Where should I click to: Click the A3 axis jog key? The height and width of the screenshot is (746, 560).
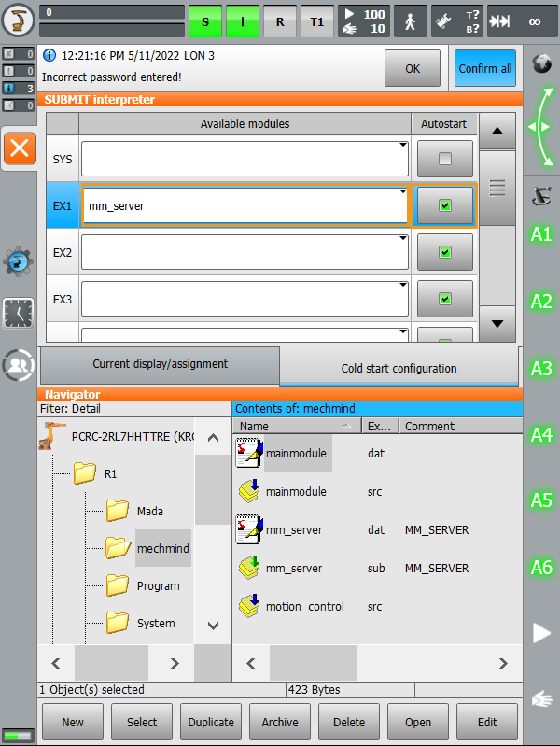coord(541,368)
